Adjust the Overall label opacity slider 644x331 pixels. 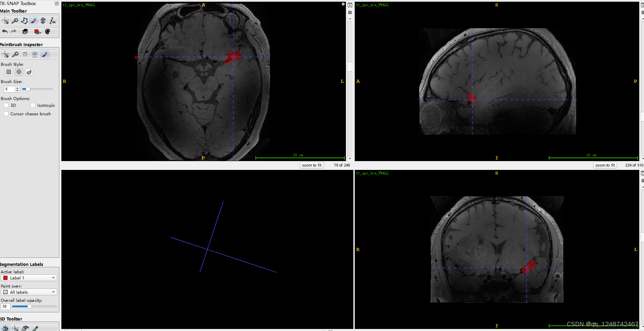(x=34, y=306)
